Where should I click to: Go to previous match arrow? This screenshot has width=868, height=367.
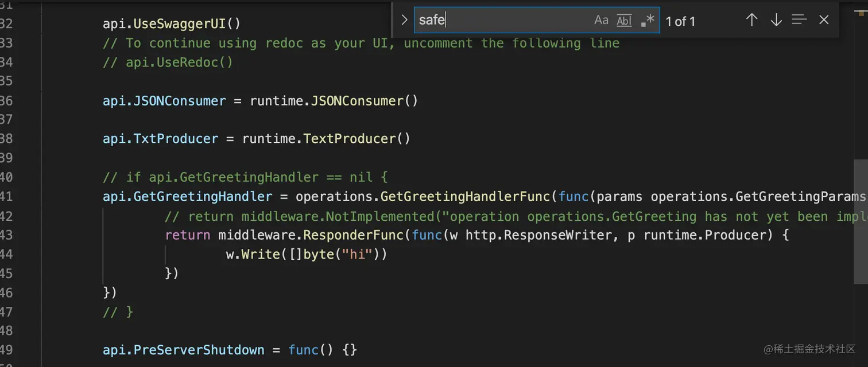751,20
